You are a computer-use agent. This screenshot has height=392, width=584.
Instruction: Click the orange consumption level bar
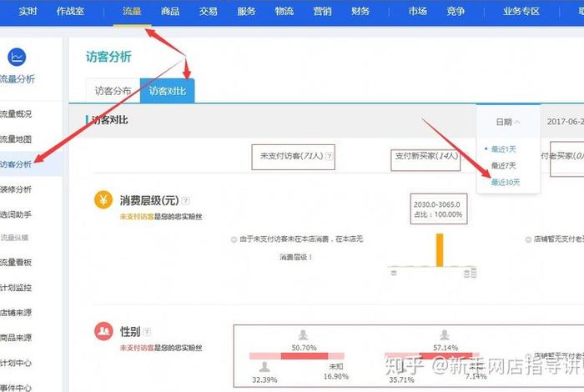(440, 249)
